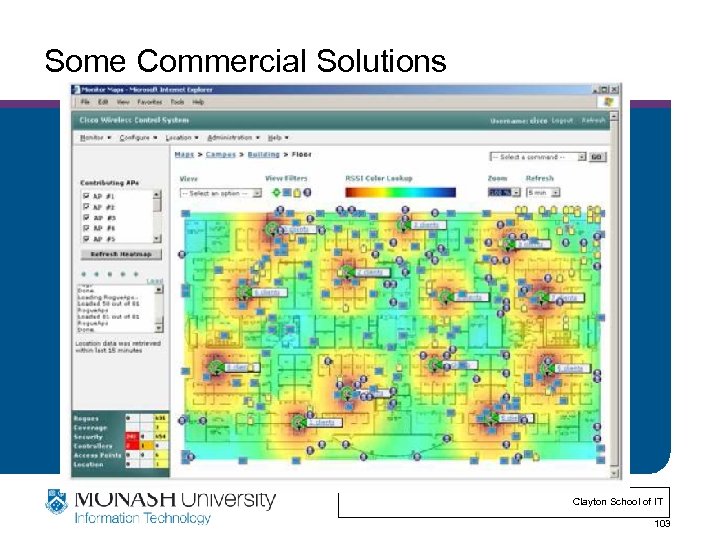This screenshot has width=720, height=540.
Task: Click the yellow Rogues alarm count cell
Action: [x=161, y=418]
